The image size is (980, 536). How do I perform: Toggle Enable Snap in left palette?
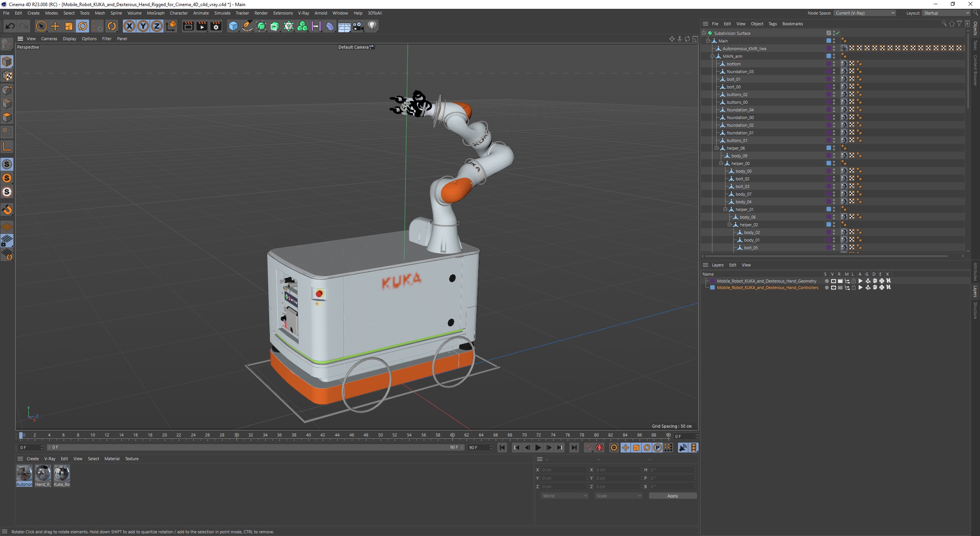(7, 164)
